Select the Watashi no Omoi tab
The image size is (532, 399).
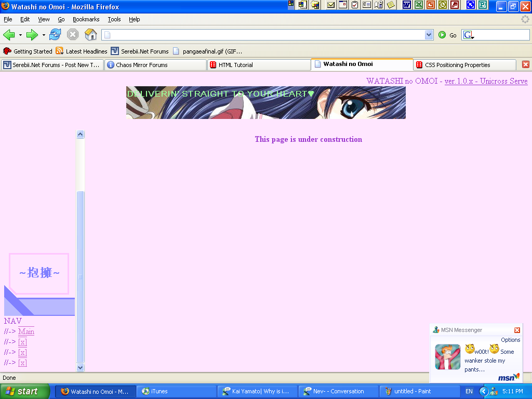tap(362, 64)
